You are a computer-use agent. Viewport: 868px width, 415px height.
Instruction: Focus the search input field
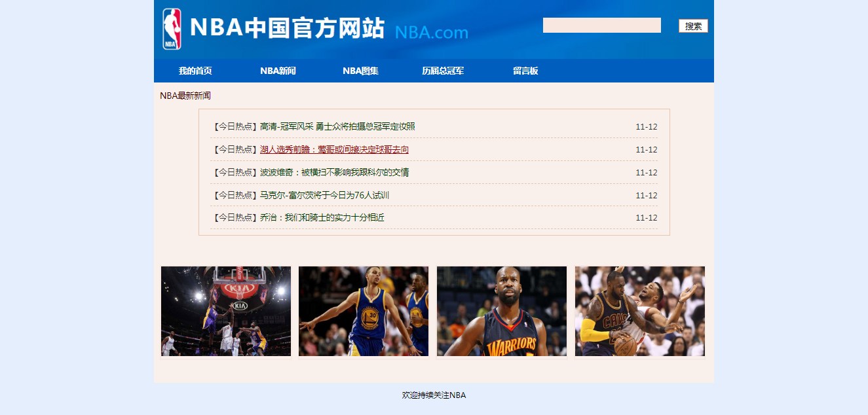click(601, 26)
